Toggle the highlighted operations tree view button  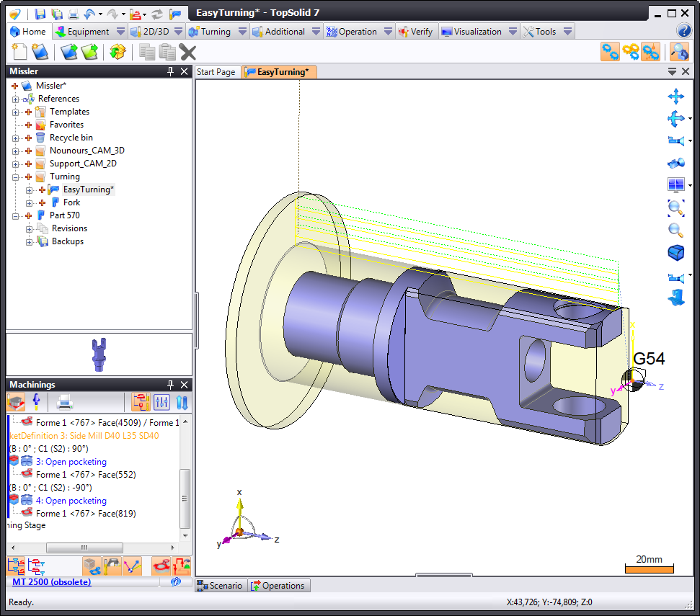pos(141,402)
